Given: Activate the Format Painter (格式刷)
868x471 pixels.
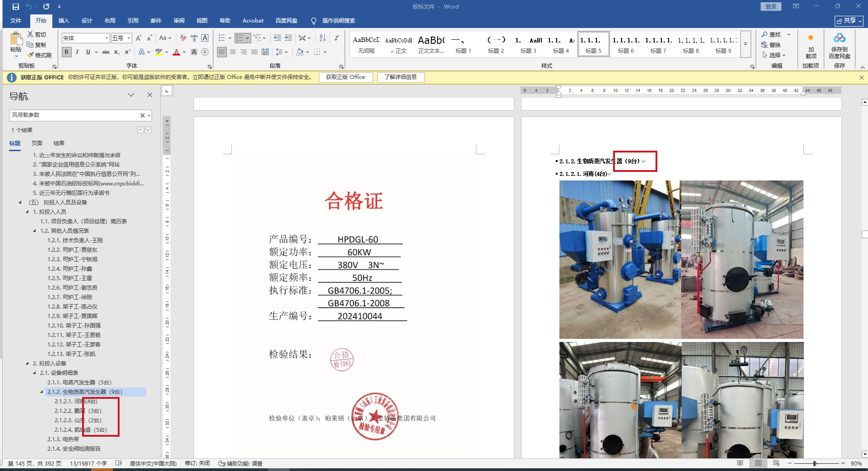Looking at the screenshot, I should click(x=39, y=55).
